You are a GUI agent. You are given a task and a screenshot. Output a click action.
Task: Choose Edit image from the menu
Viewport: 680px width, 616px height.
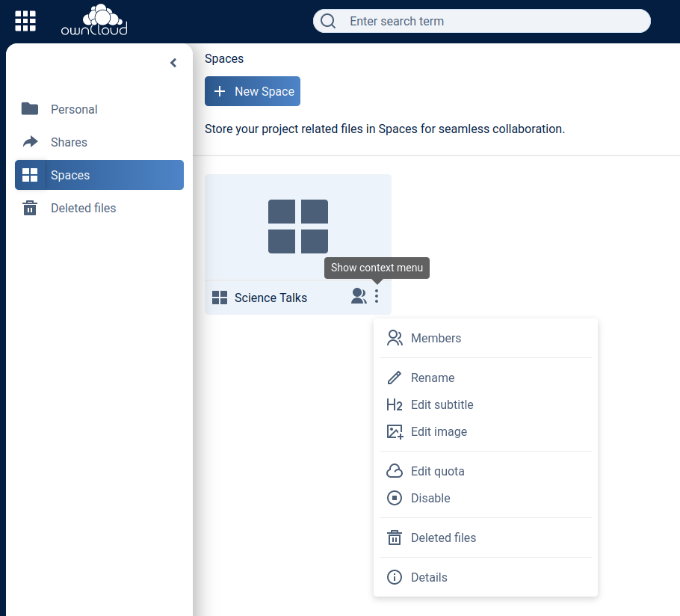[439, 431]
